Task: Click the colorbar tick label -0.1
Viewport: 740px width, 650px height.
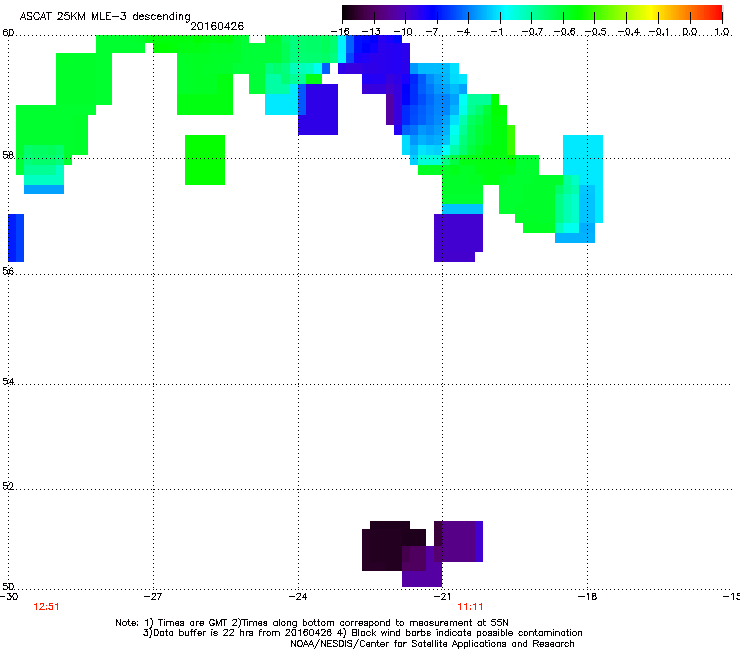Action: tap(659, 32)
